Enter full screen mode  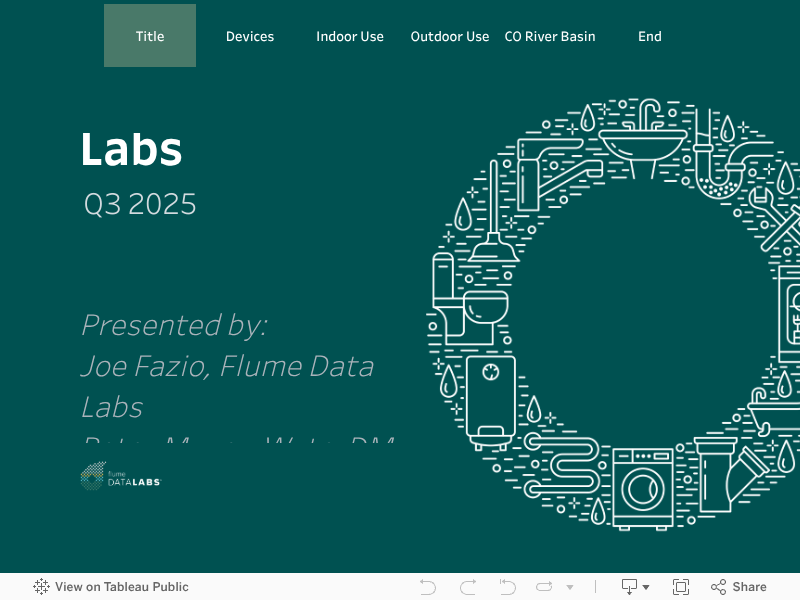pos(681,587)
